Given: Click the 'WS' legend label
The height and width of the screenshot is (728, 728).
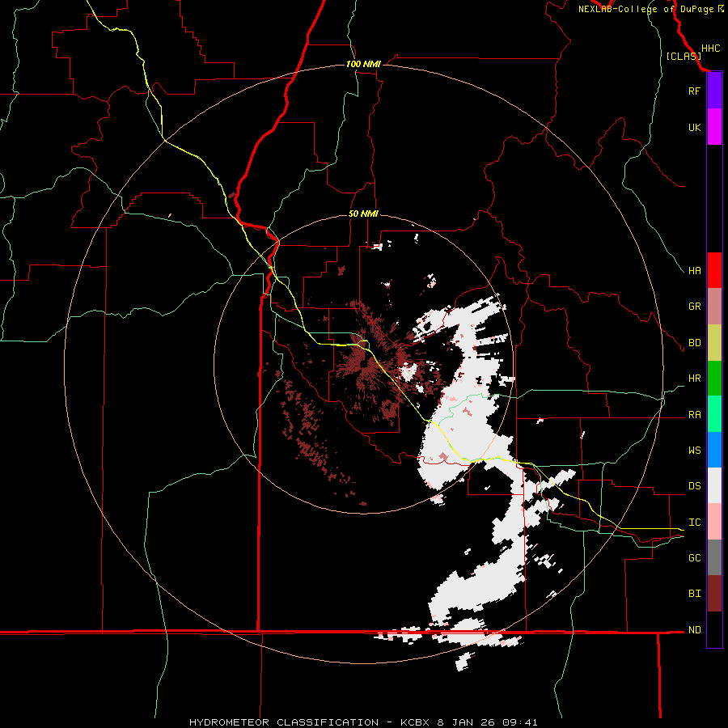Looking at the screenshot, I should pos(694,451).
